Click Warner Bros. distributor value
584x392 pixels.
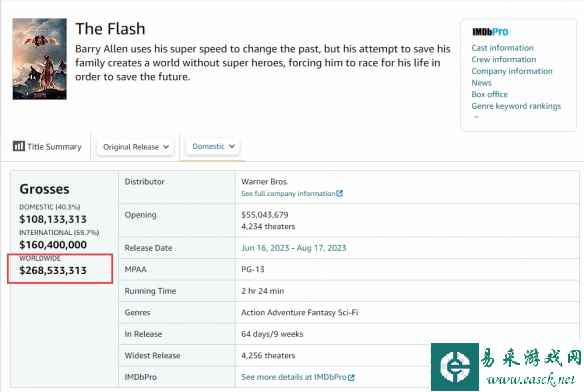click(264, 181)
